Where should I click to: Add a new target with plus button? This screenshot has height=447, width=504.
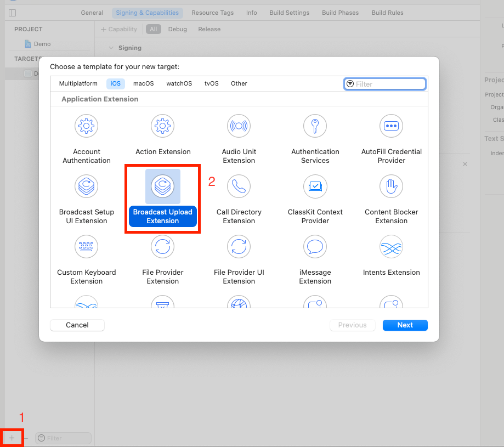tap(12, 438)
